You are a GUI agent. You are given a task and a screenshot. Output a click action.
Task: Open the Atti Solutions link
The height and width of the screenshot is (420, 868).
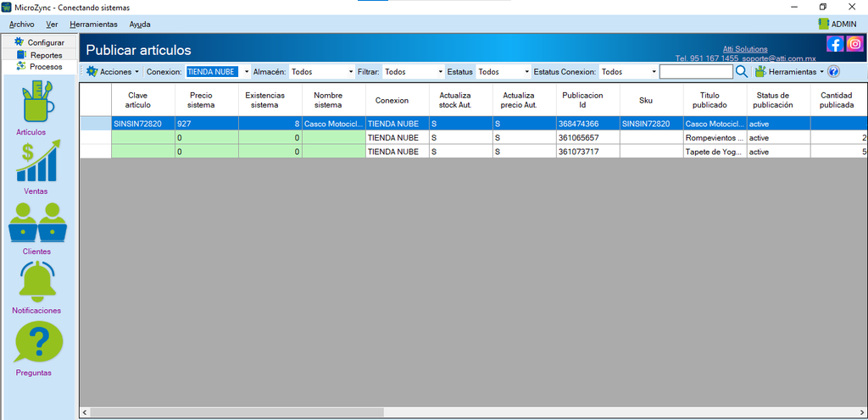click(x=745, y=49)
